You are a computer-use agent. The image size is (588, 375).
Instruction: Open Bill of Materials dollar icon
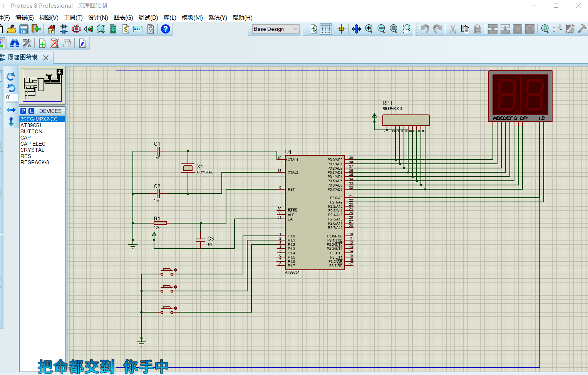(x=126, y=29)
